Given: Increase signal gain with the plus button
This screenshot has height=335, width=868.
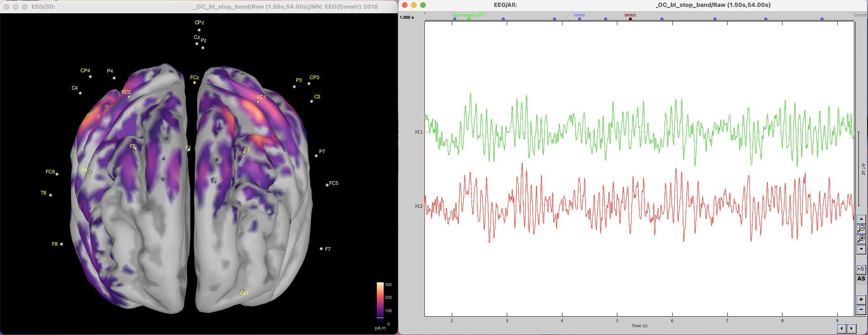Looking at the screenshot, I should click(861, 299).
